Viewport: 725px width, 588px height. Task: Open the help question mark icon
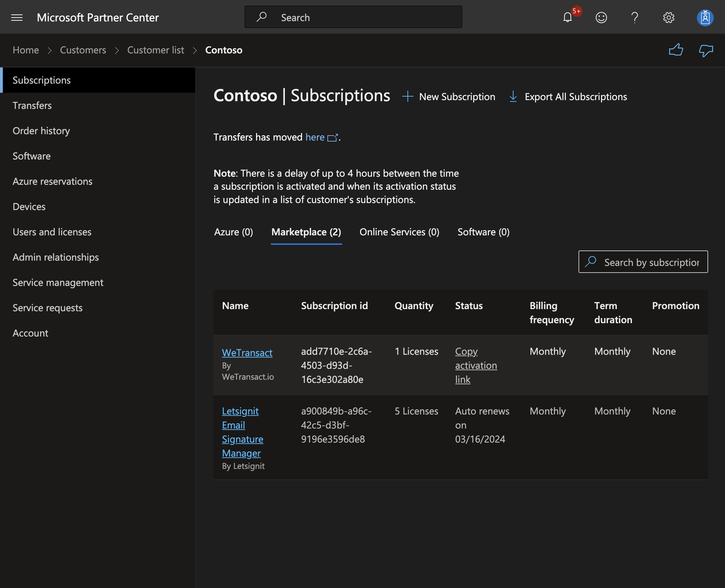tap(635, 18)
